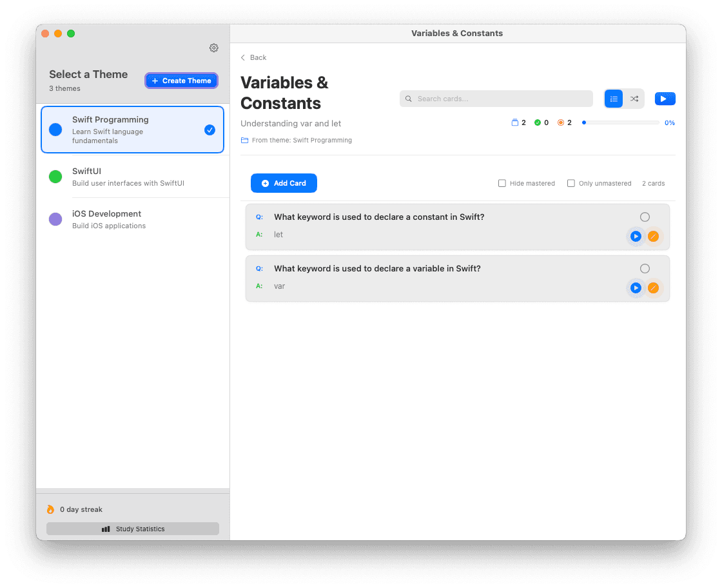Viewport: 722px width, 588px height.
Task: Enable the Hide mastered checkbox
Action: click(502, 183)
